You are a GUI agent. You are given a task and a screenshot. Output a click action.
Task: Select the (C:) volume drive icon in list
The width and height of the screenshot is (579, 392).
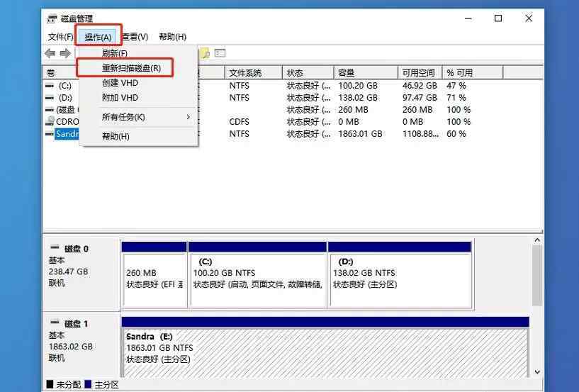[49, 85]
